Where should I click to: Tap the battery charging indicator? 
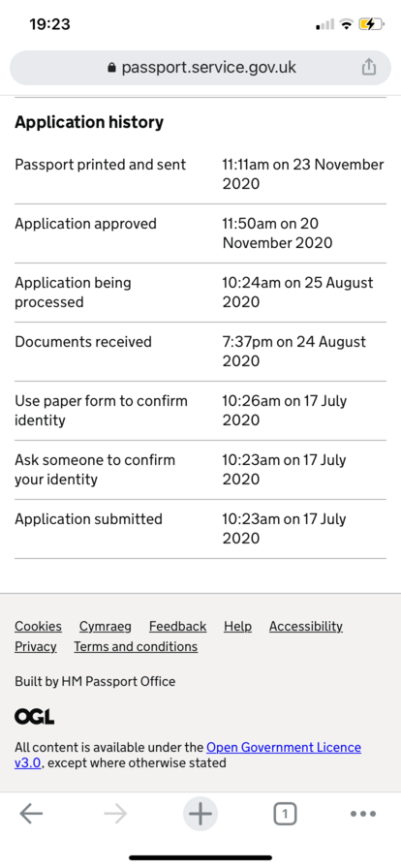click(x=371, y=24)
